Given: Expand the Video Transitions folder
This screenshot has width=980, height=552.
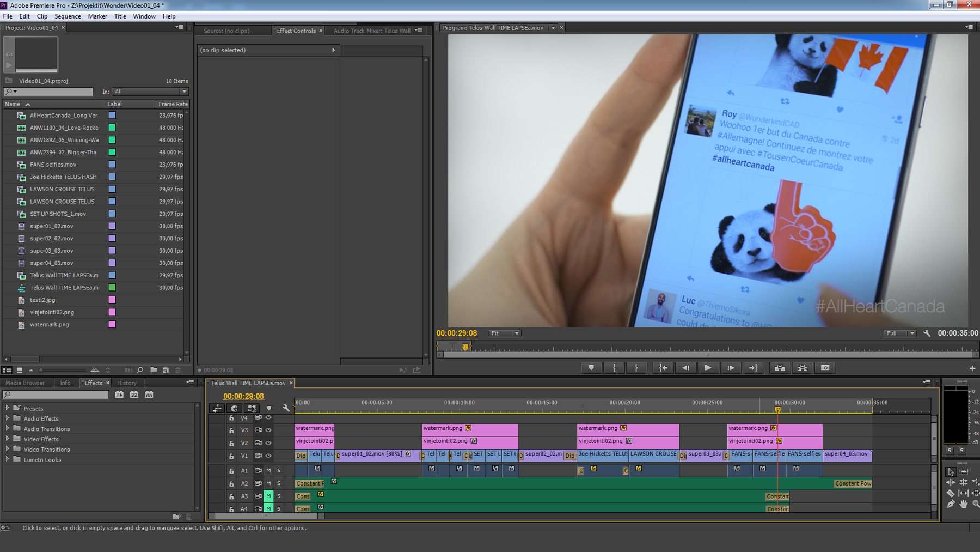Looking at the screenshot, I should (x=7, y=449).
